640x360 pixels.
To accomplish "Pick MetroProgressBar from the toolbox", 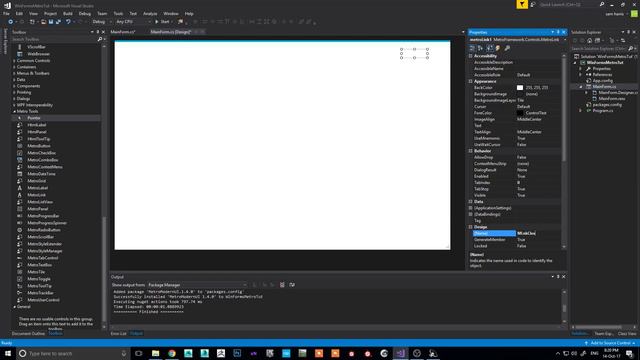I will 43,216.
